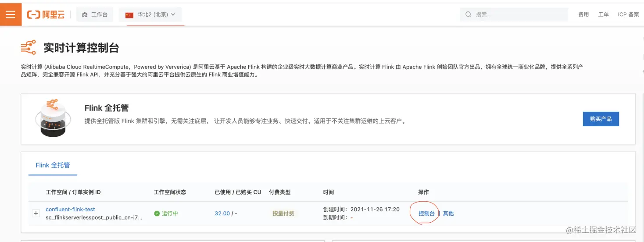This screenshot has height=242, width=644.
Task: Click the Flink 全托管 card heading
Action: click(x=107, y=108)
